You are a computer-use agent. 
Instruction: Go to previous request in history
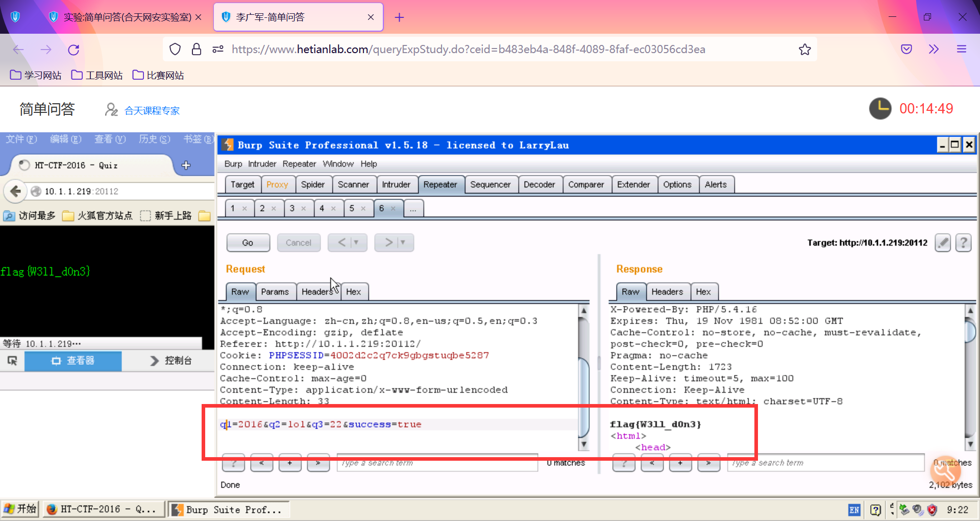[x=341, y=243]
